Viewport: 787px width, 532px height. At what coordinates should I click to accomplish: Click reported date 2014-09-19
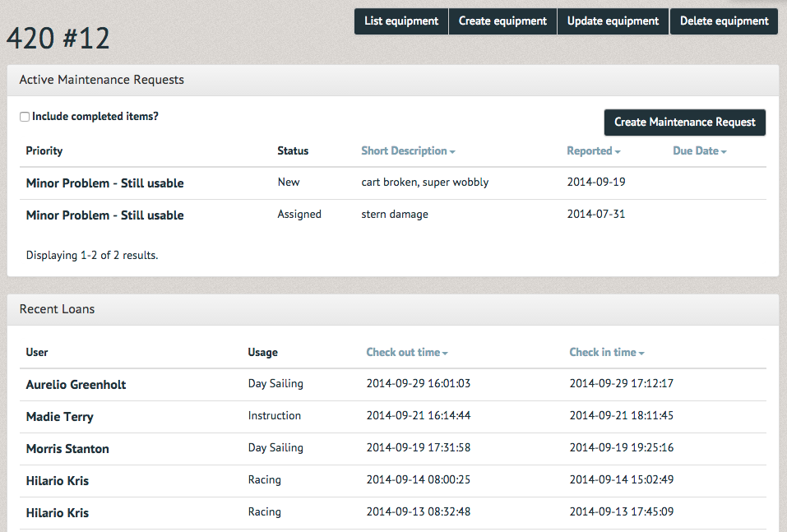(x=596, y=182)
